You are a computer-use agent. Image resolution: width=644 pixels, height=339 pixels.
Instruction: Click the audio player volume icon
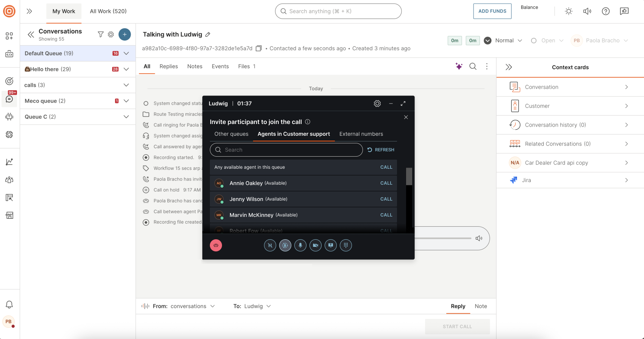click(479, 238)
